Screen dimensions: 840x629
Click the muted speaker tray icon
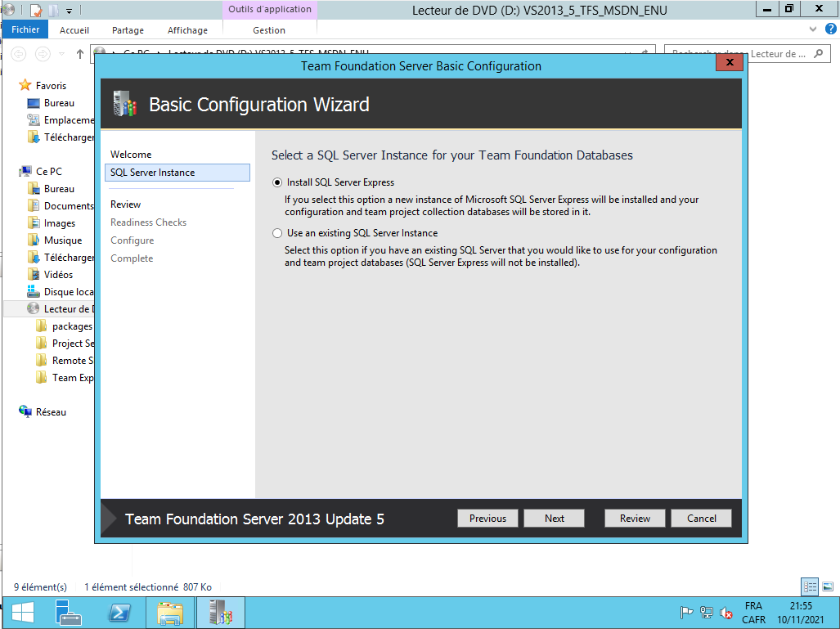click(724, 613)
